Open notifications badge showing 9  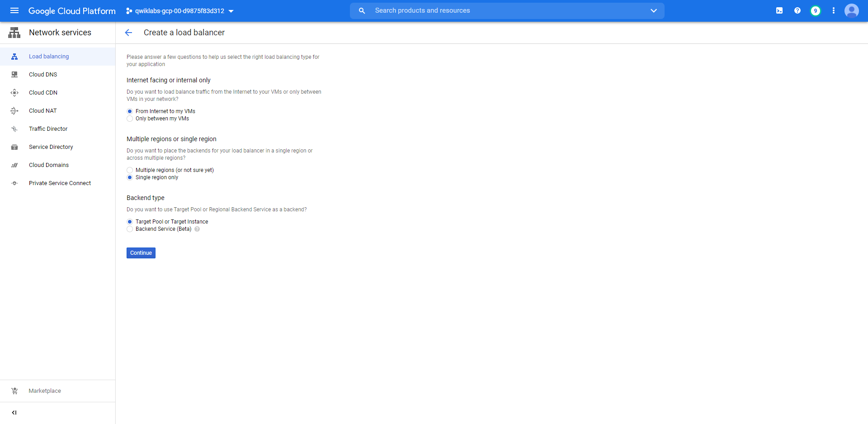(816, 11)
